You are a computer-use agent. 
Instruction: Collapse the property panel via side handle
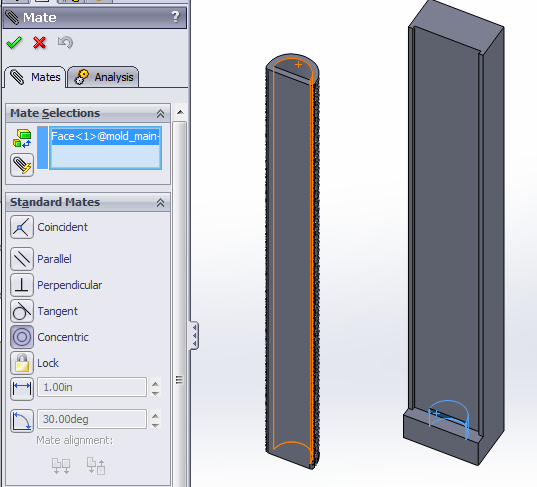click(194, 335)
